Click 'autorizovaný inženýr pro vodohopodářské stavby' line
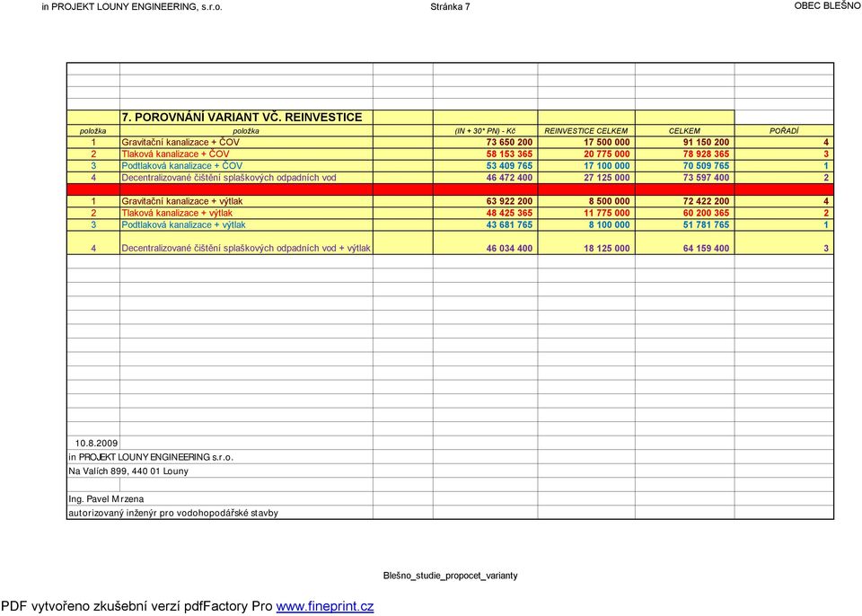This screenshot has height=616, width=862. [x=173, y=513]
